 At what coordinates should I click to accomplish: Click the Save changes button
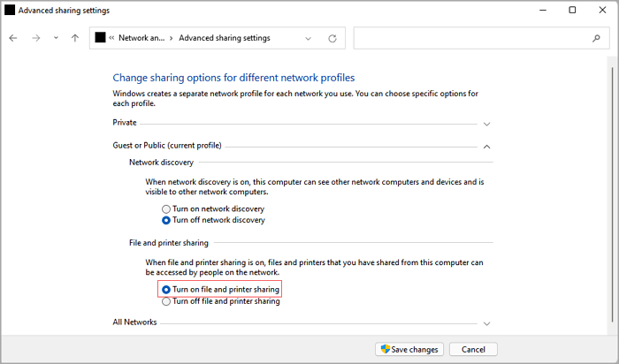click(x=409, y=349)
